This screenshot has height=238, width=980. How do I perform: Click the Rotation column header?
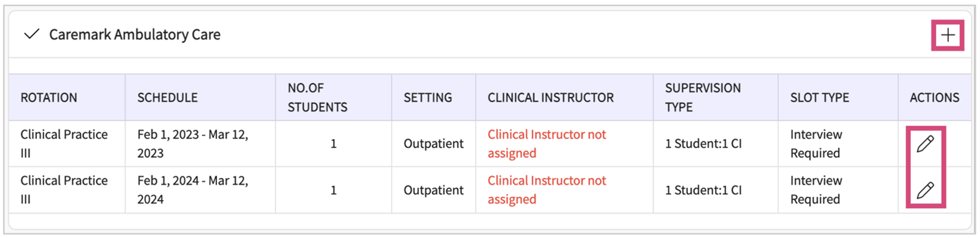click(x=49, y=98)
